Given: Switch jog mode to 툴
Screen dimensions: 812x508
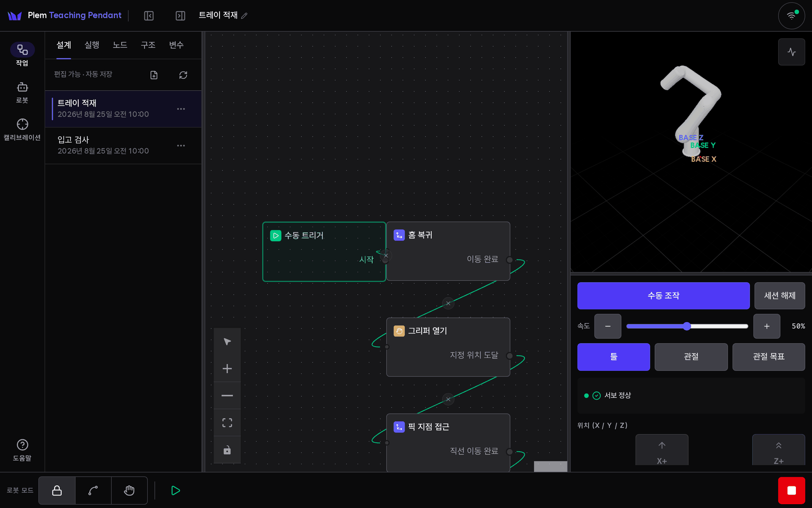Looking at the screenshot, I should (613, 357).
